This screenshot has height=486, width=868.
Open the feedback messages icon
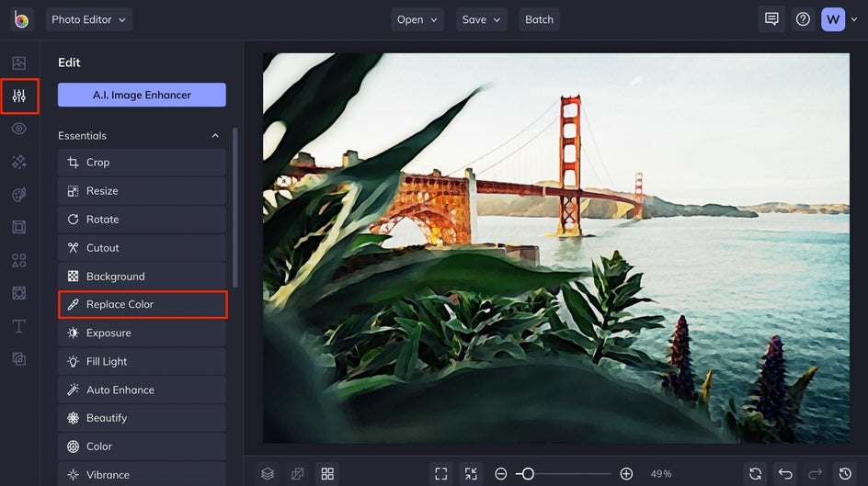click(x=771, y=19)
